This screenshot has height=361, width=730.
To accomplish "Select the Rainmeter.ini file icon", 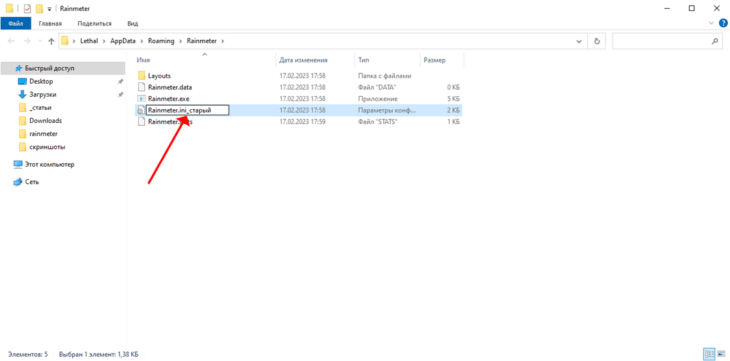I will click(141, 110).
